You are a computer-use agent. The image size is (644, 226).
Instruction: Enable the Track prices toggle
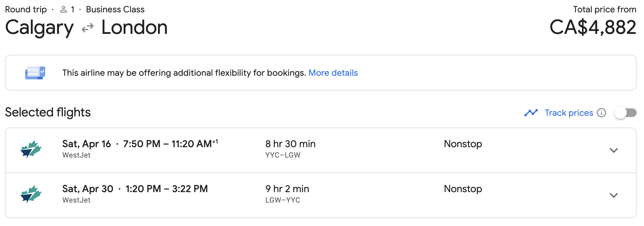click(625, 113)
